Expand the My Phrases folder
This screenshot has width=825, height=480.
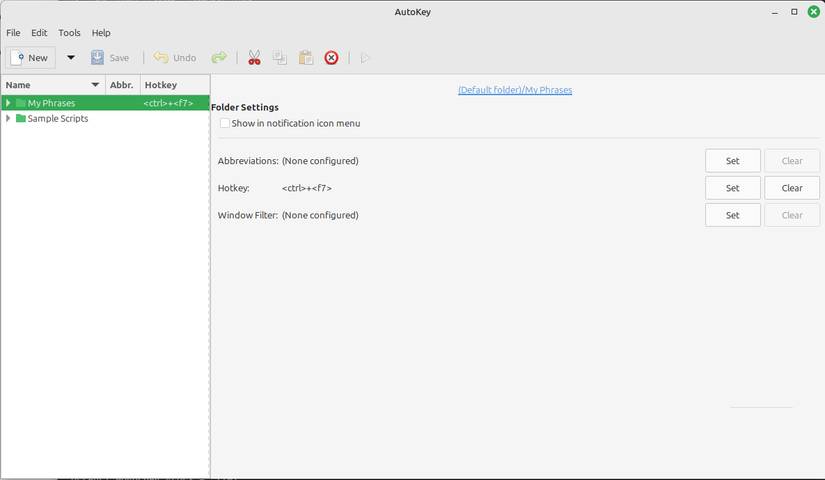[x=8, y=103]
